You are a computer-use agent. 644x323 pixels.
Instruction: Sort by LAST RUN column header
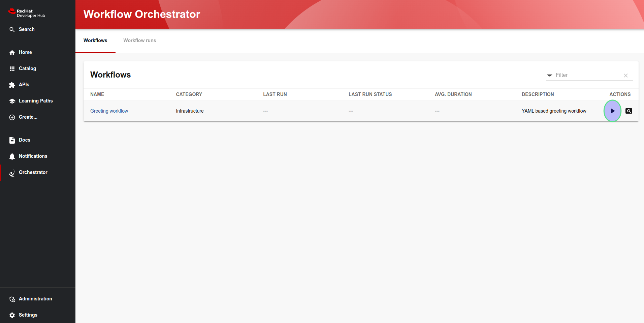tap(275, 94)
